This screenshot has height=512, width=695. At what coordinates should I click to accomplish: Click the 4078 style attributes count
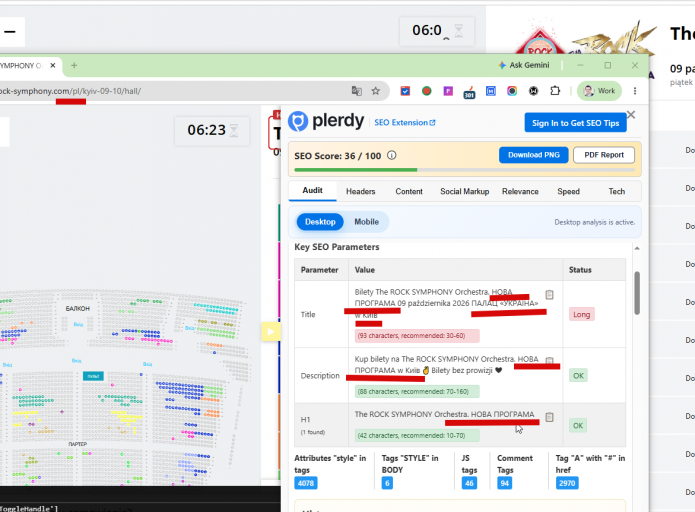[x=306, y=483]
